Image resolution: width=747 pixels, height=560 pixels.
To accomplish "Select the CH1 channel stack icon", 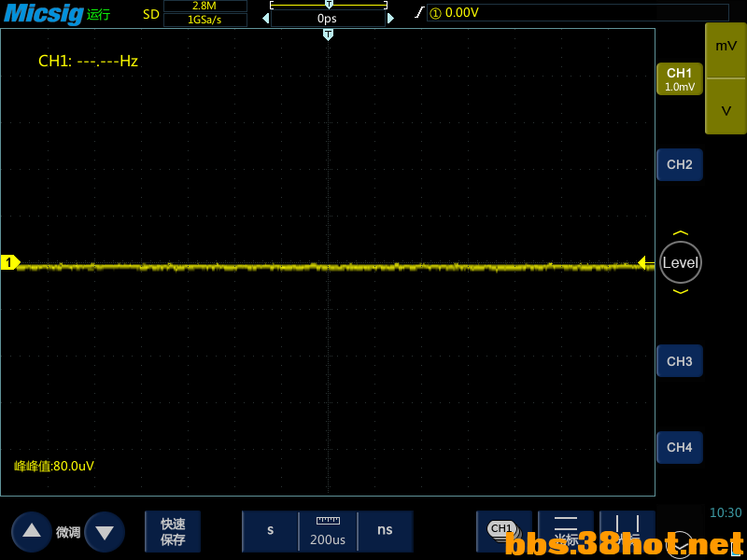I will tap(504, 531).
